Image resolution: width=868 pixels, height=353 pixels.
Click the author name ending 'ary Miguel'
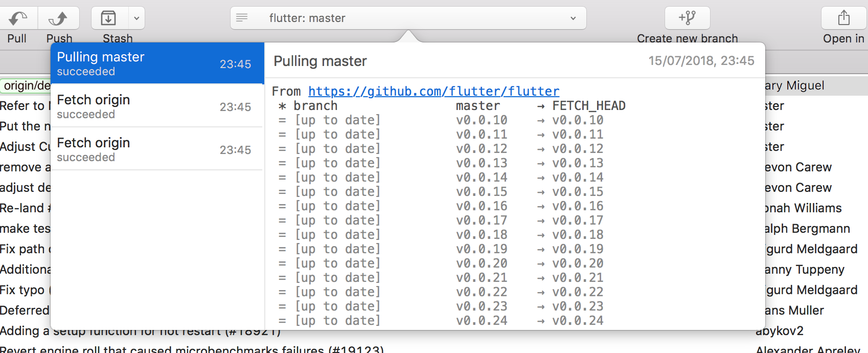794,85
